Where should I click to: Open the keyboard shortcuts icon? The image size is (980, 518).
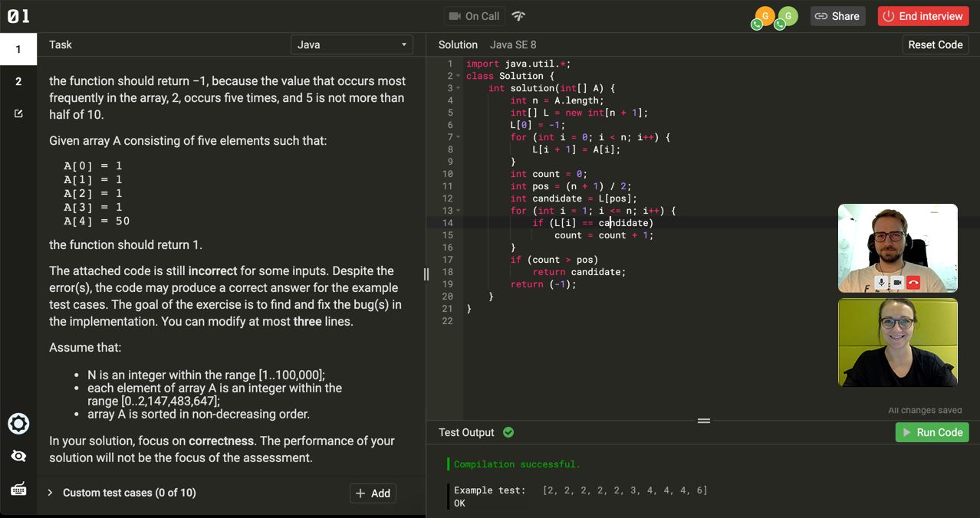pyautogui.click(x=18, y=489)
